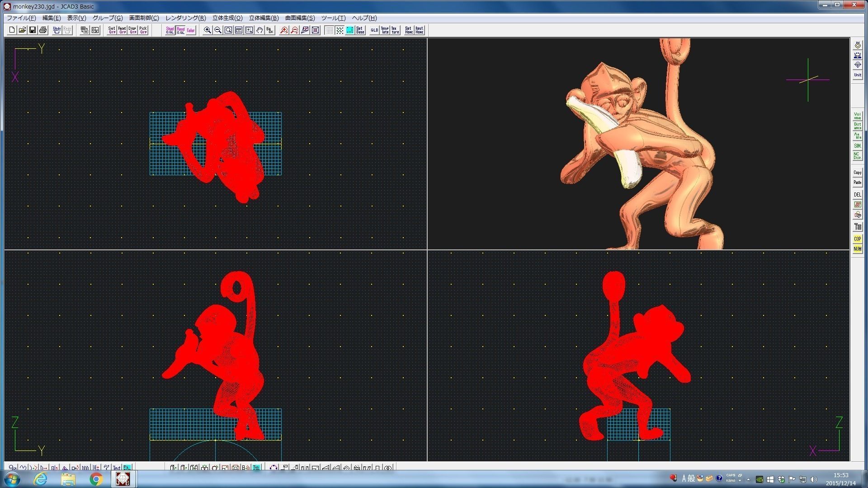Toggle the yellow COP button

click(858, 239)
